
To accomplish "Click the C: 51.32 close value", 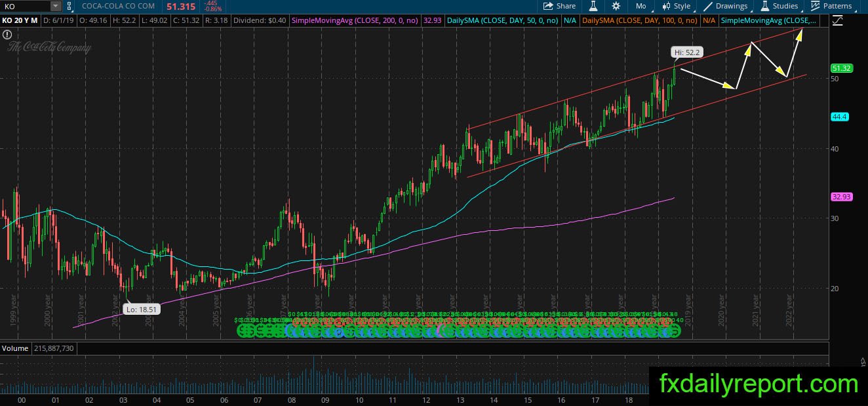I will pos(187,21).
